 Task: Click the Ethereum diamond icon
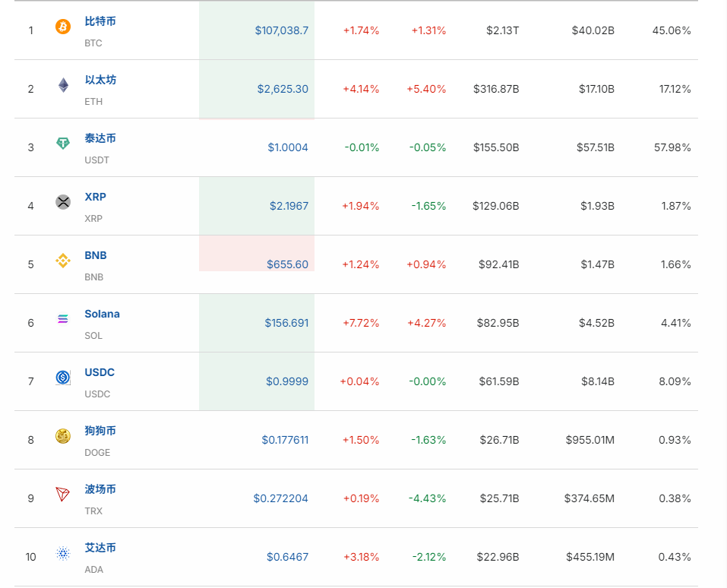[63, 85]
